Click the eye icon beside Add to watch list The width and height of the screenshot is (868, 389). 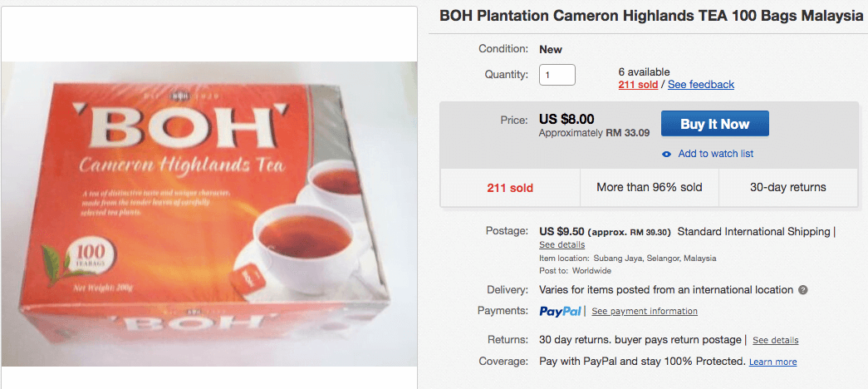666,154
